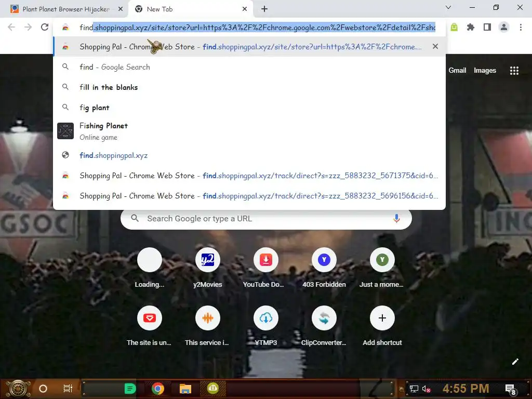Open the Cortana circle on taskbar
The image size is (532, 399).
[43, 389]
